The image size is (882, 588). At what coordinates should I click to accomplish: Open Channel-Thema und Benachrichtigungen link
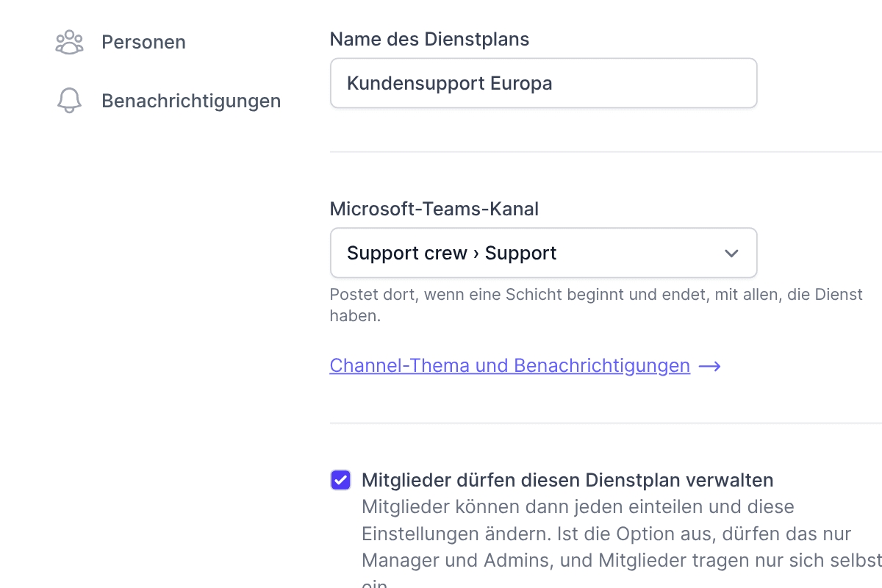tap(509, 365)
